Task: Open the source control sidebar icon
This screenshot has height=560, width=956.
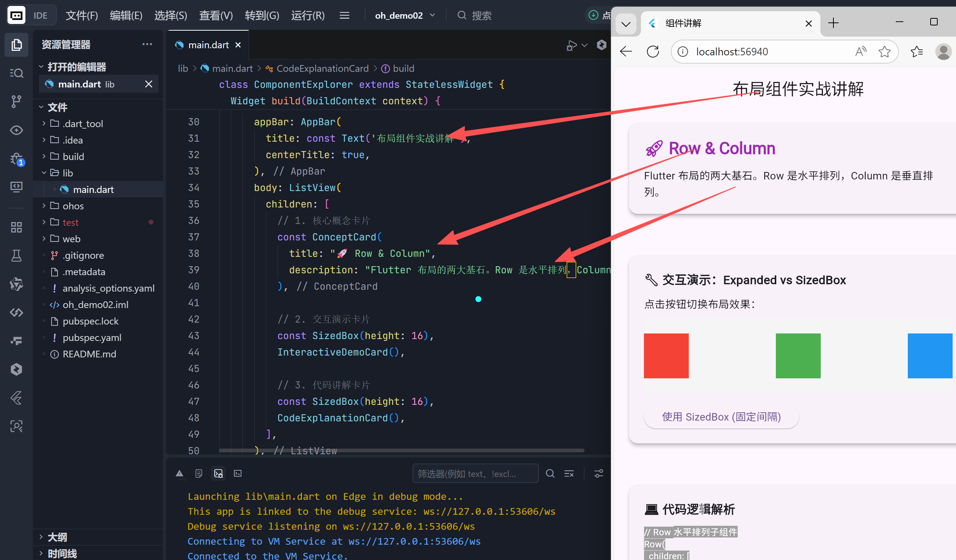Action: 16,101
